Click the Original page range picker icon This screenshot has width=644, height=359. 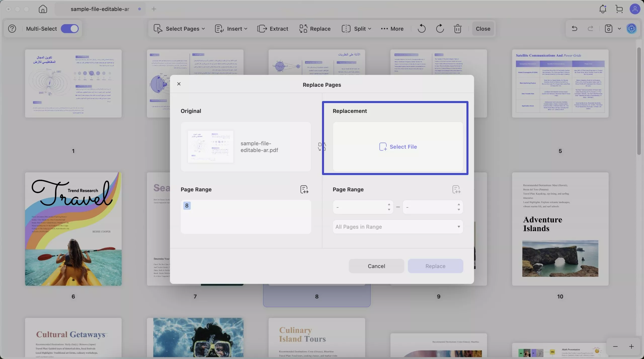(x=304, y=190)
